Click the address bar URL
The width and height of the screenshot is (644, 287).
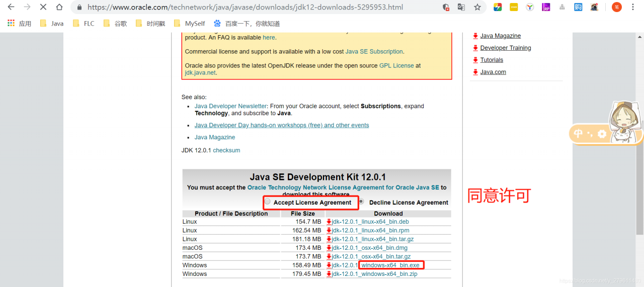pos(245,8)
